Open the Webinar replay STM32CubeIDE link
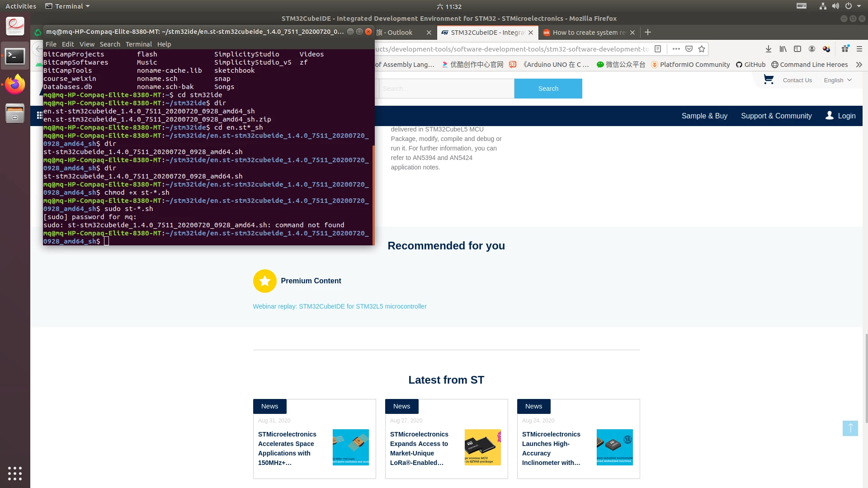 (x=340, y=306)
